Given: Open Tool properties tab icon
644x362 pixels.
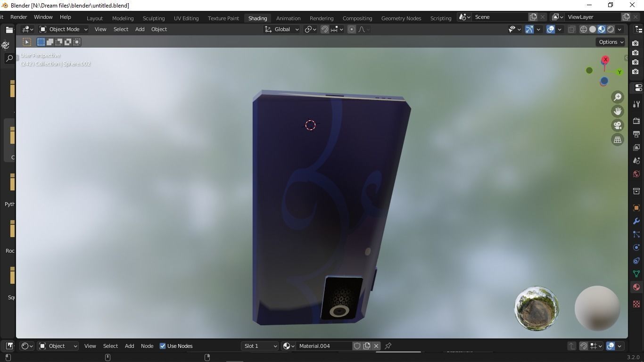Looking at the screenshot, I should coord(636,104).
